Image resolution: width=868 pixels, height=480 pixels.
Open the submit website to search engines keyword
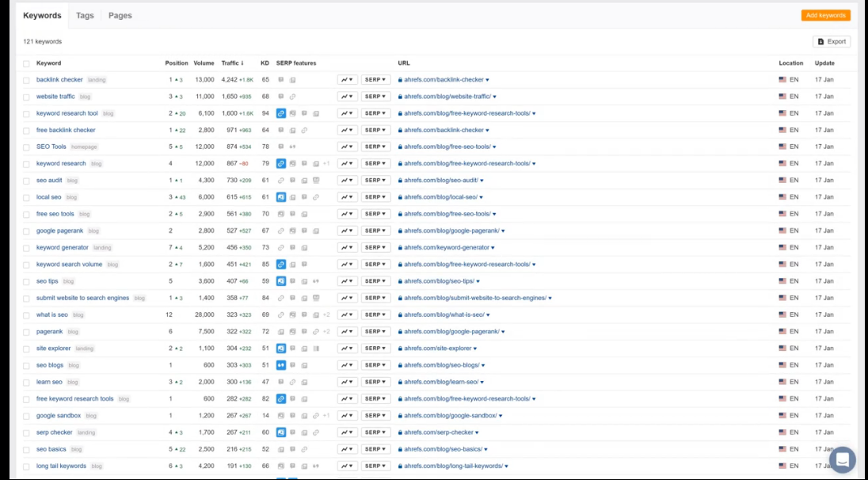coord(82,298)
